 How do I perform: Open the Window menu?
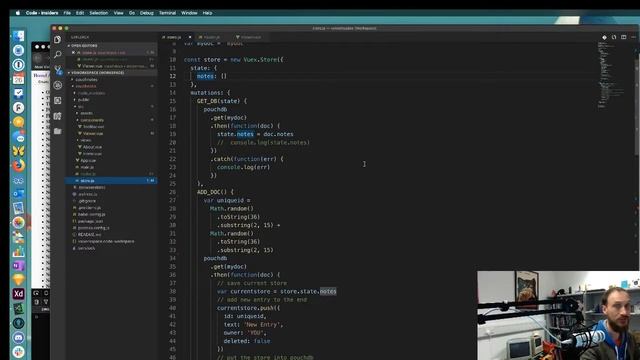(x=189, y=13)
